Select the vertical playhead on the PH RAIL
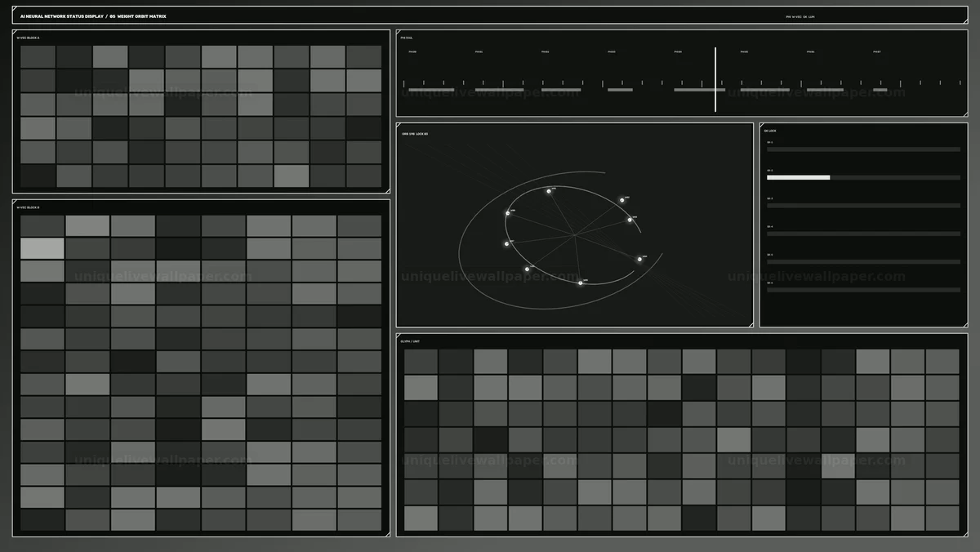Screen dimensions: 980x552 pyautogui.click(x=715, y=79)
